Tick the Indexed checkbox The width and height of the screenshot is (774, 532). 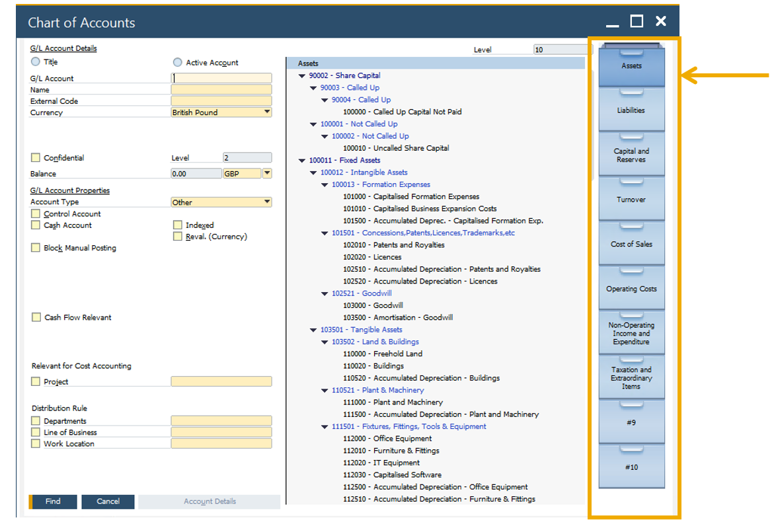point(178,225)
